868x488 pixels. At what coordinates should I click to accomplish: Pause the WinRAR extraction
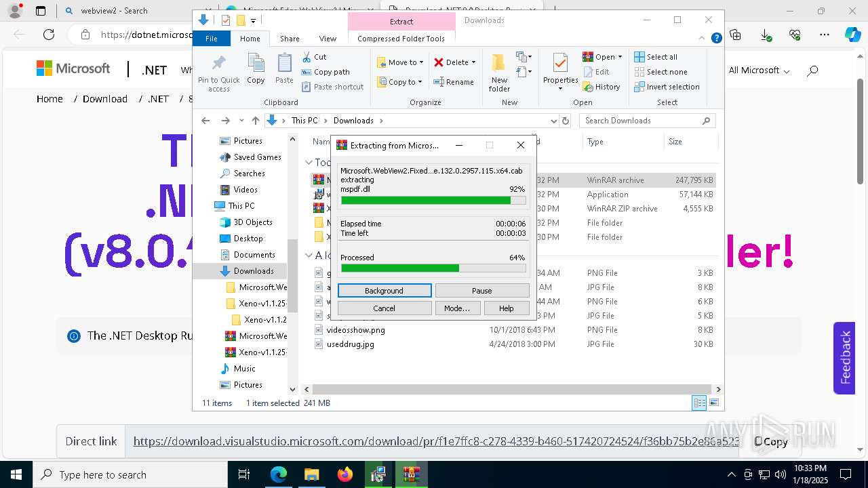[x=481, y=291]
